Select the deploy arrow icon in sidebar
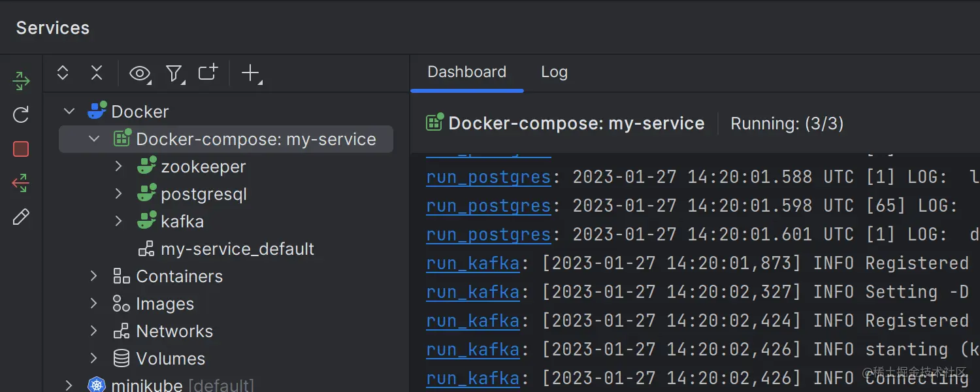Viewport: 980px width, 392px height. coord(20,80)
